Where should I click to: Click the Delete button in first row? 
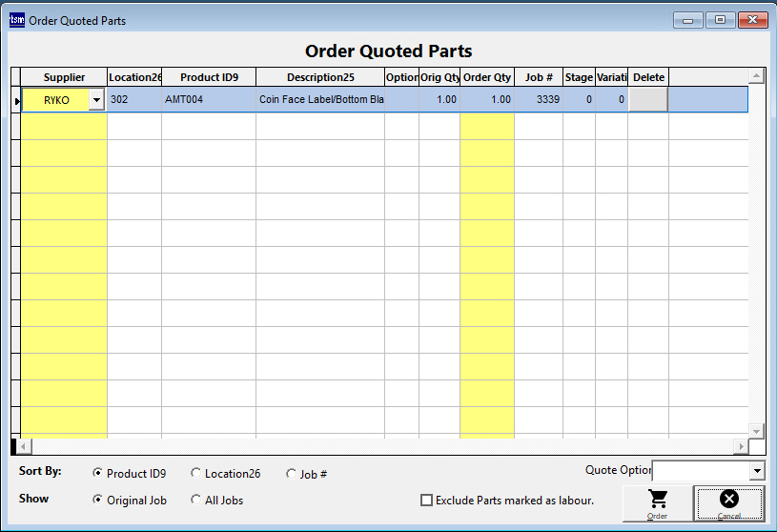click(647, 100)
